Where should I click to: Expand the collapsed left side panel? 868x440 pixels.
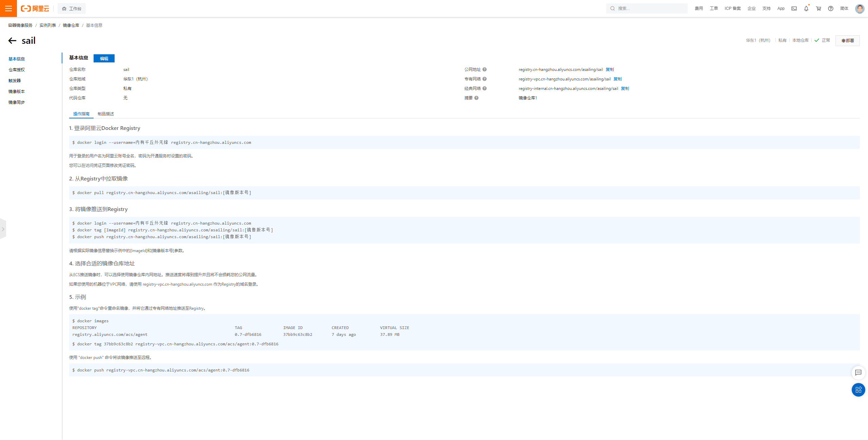3,229
